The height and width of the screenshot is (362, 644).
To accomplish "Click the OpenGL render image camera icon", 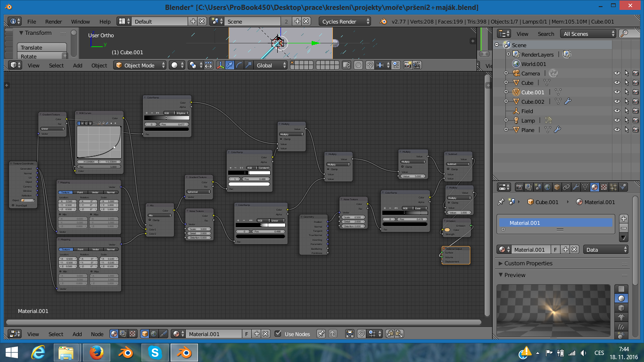I will pos(407,66).
